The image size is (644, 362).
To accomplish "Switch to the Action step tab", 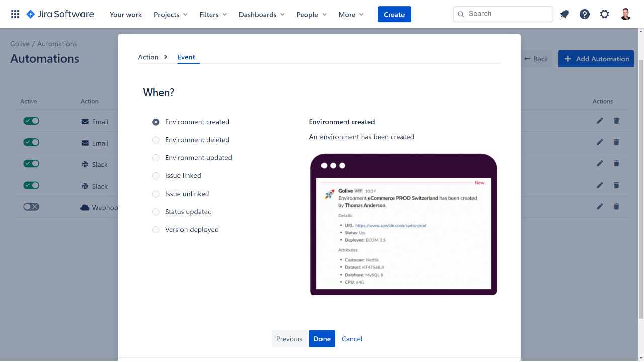I will pos(148,57).
